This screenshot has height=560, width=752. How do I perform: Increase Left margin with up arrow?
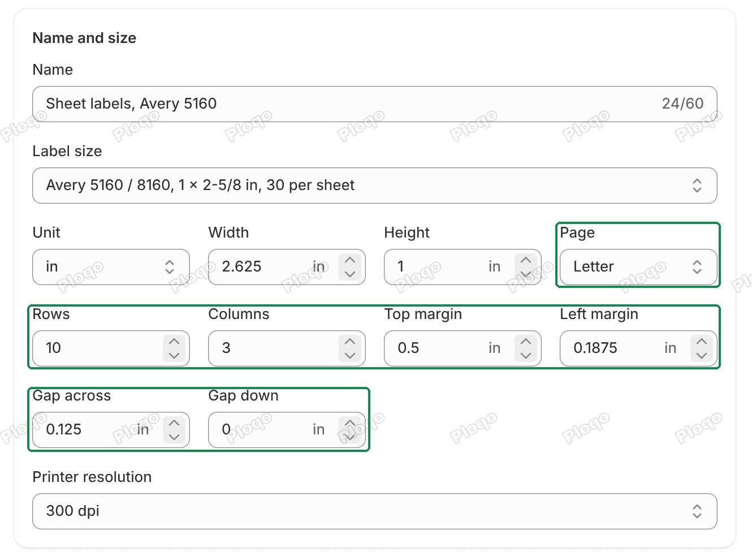click(x=702, y=342)
